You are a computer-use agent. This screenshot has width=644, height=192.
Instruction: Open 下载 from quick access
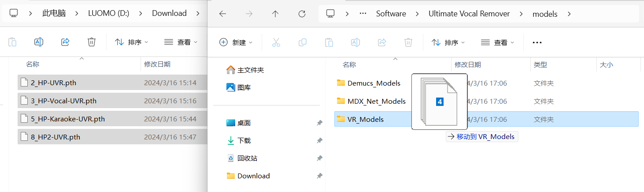[238, 141]
